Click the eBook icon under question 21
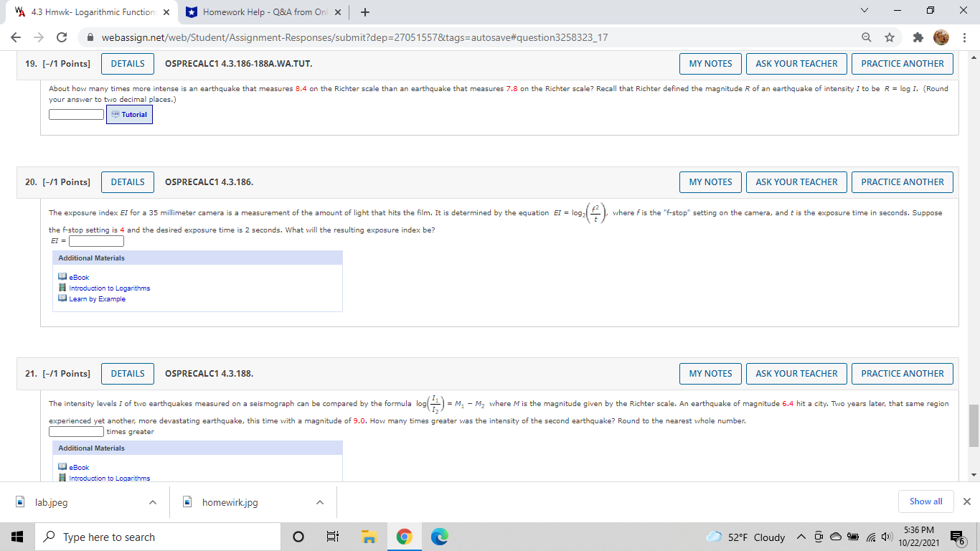This screenshot has height=551, width=980. [x=62, y=466]
